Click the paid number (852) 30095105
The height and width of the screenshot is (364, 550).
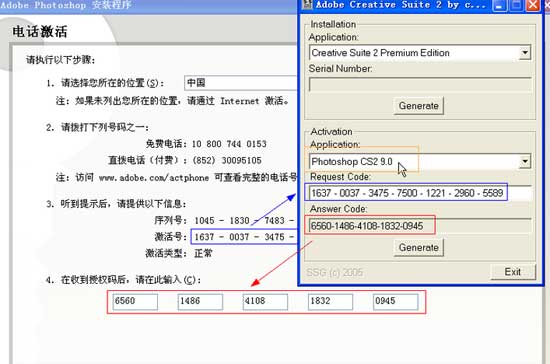[227, 161]
